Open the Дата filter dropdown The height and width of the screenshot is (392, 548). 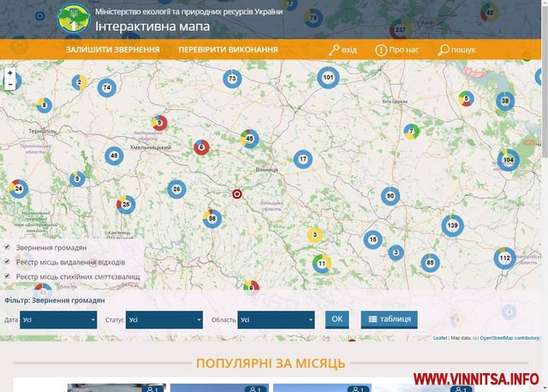point(58,320)
